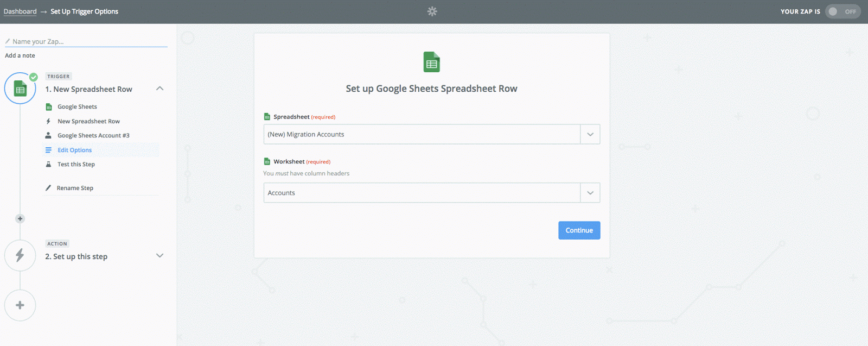Go back to Dashboard link

coord(20,11)
